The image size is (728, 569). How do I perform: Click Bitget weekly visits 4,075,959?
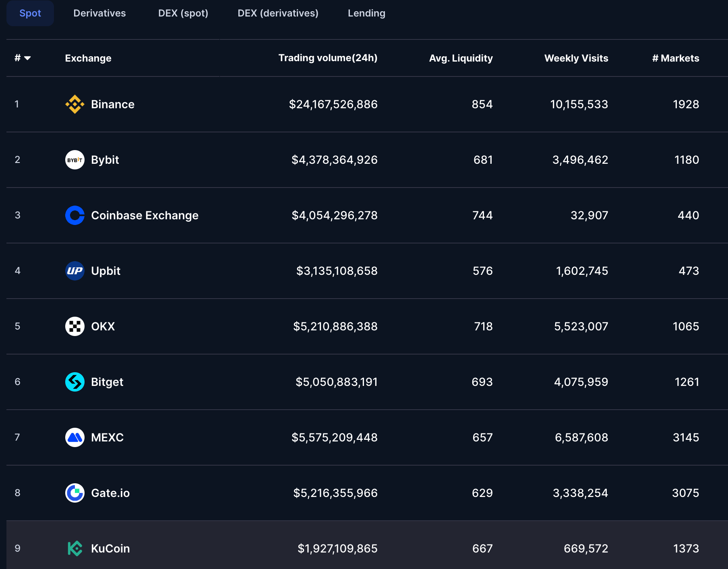click(581, 382)
